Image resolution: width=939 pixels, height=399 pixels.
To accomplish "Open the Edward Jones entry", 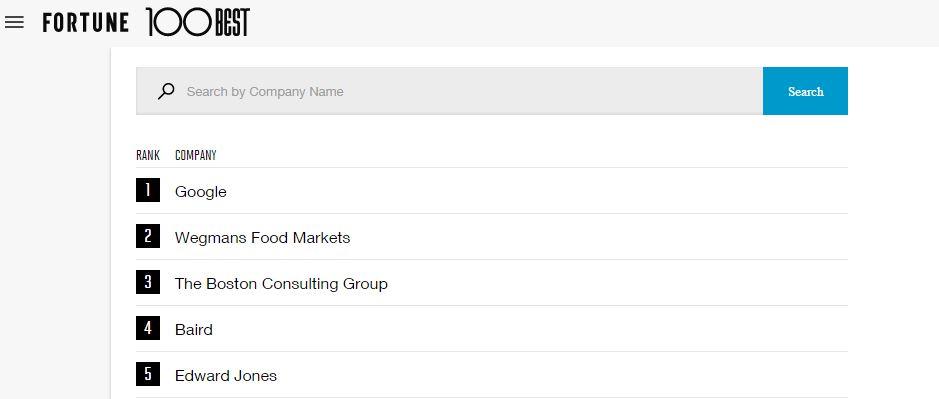I will pyautogui.click(x=226, y=376).
